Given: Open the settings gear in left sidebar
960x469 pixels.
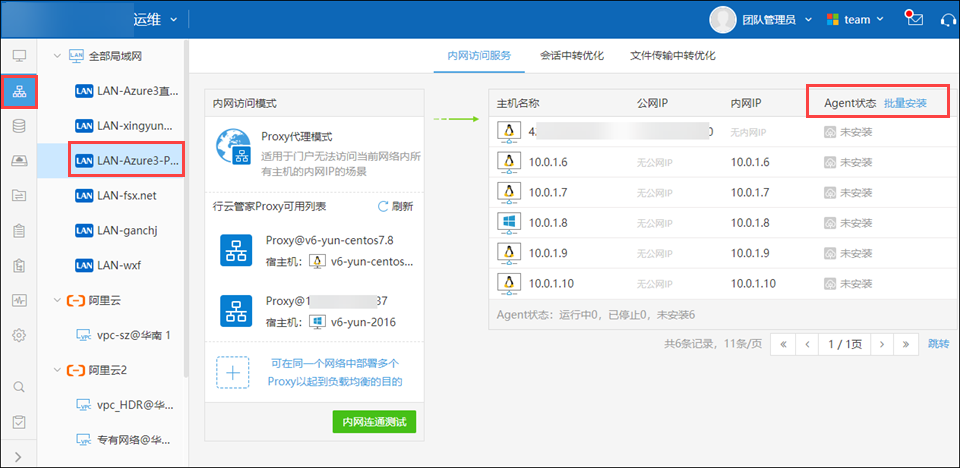Looking at the screenshot, I should click(x=19, y=335).
